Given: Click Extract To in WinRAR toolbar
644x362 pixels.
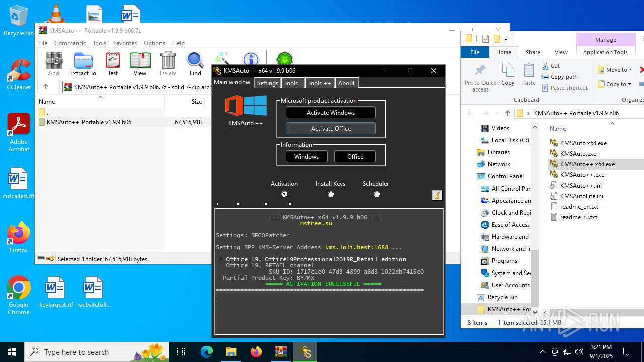Looking at the screenshot, I should pyautogui.click(x=83, y=64).
